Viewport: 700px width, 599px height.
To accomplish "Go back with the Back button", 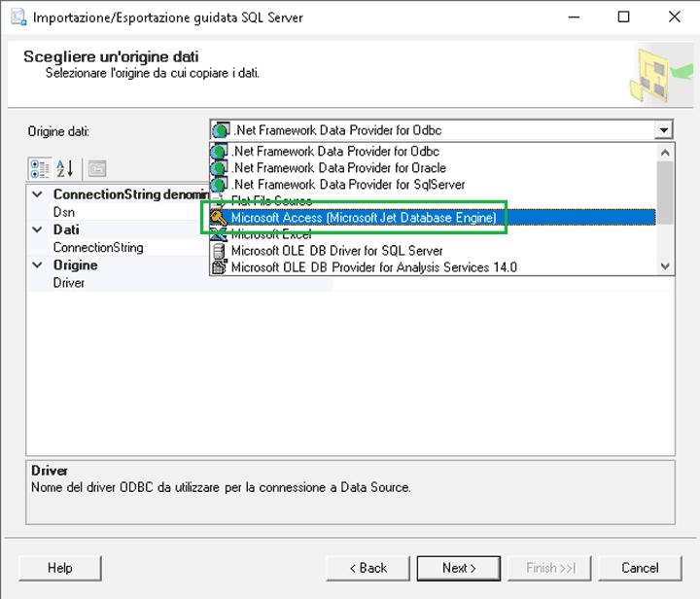I will pos(367,568).
